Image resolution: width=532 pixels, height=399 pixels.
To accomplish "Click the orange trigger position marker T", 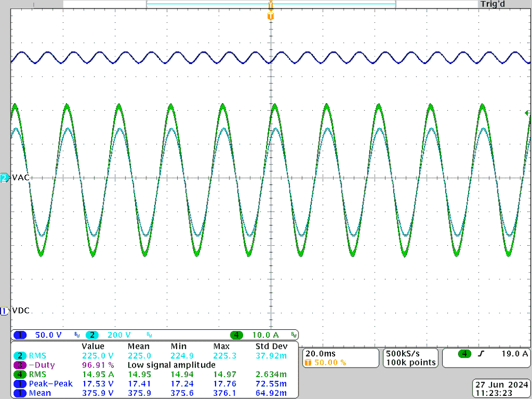I will coord(271,16).
